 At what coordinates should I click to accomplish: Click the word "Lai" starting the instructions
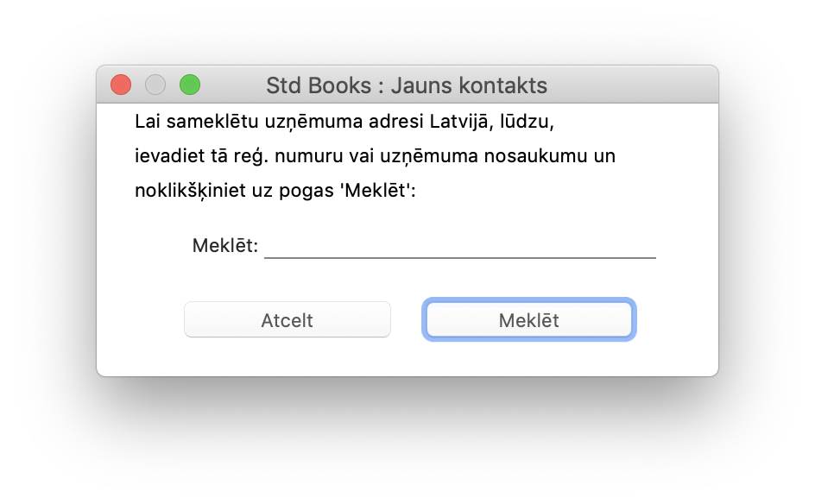(x=148, y=122)
